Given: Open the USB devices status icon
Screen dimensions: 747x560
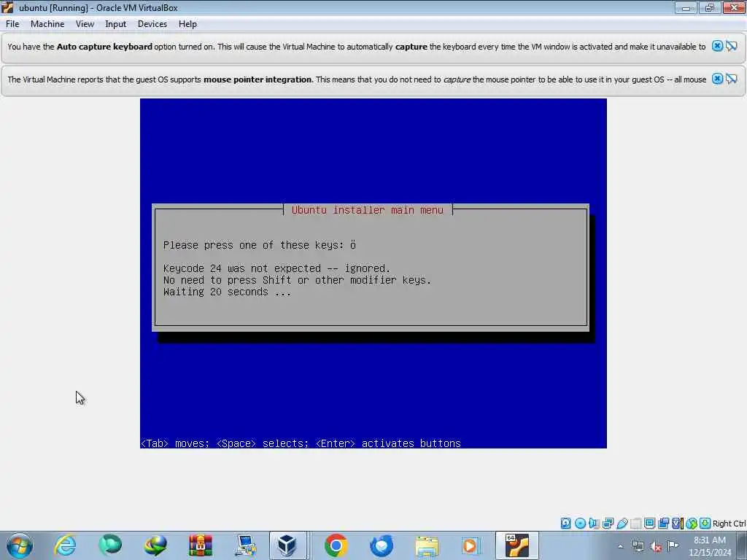Looking at the screenshot, I should click(622, 524).
